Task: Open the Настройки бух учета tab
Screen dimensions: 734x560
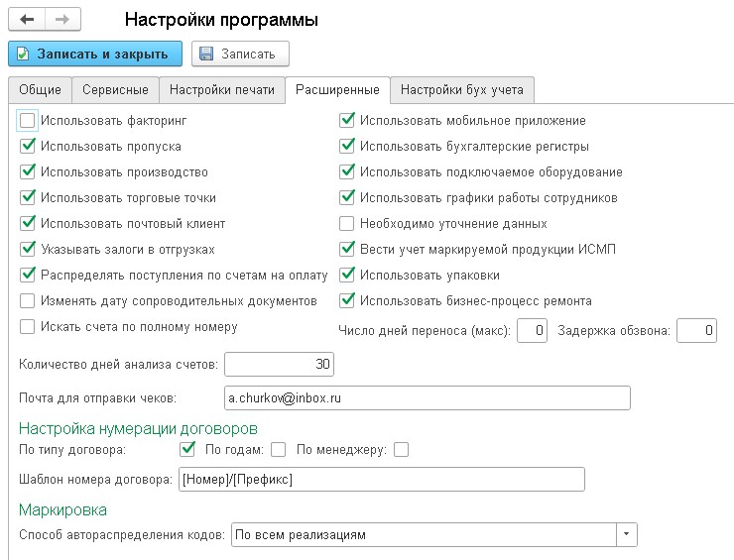Action: point(463,90)
